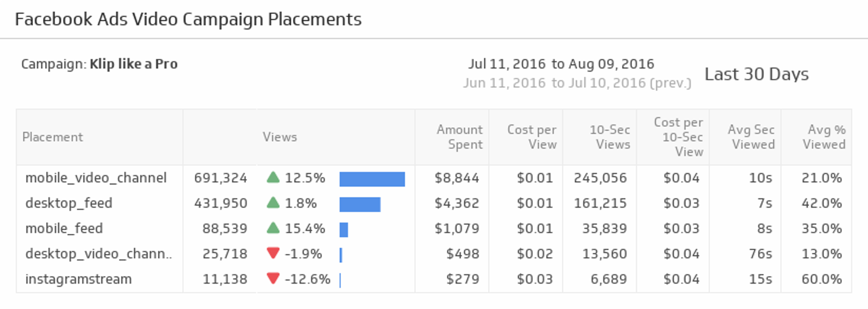
Task: Sort by 10-Sec Views header
Action: 610,137
